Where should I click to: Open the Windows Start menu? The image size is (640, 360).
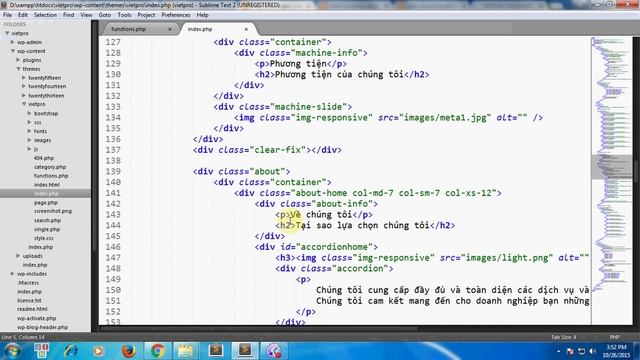[x=12, y=351]
